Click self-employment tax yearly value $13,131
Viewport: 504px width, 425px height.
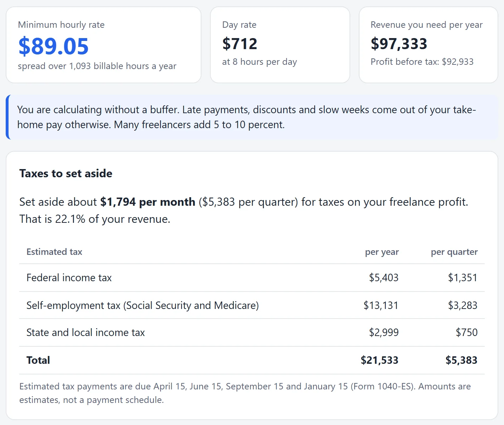(381, 305)
